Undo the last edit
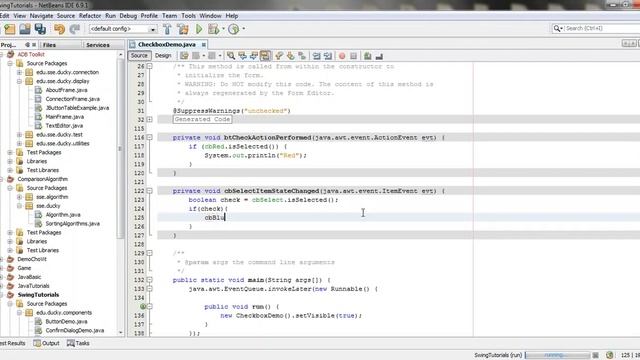Image resolution: width=640 pixels, height=360 pixels. 60,29
